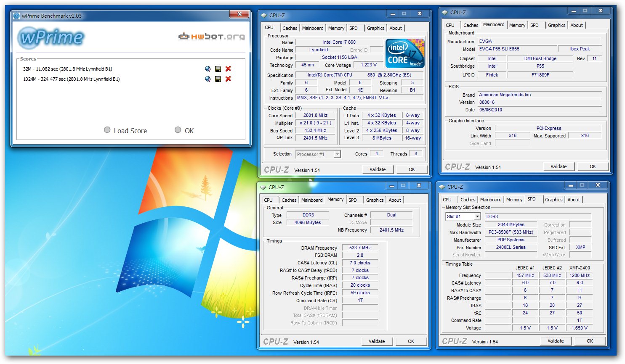Click the wPrime logo in benchmark window

coord(51,37)
